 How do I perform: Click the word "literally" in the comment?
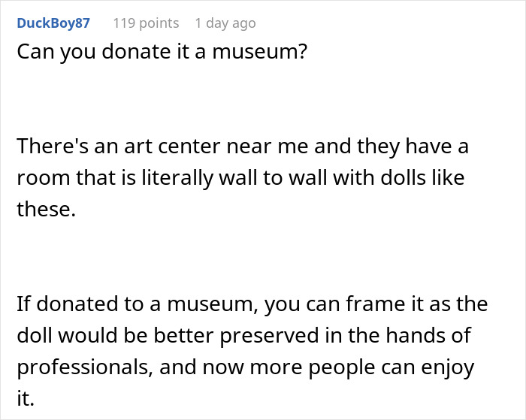click(x=168, y=178)
